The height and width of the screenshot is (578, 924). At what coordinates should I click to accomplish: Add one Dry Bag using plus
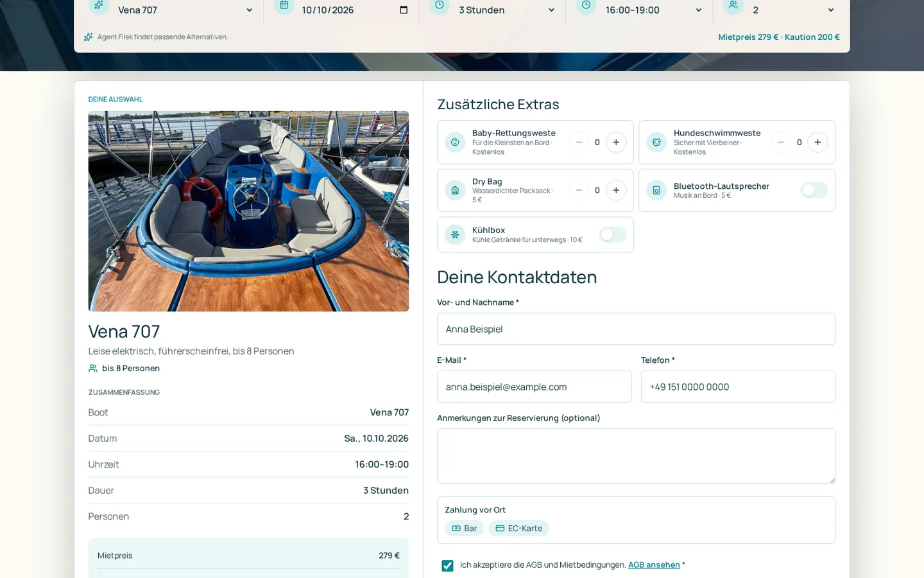(x=616, y=190)
